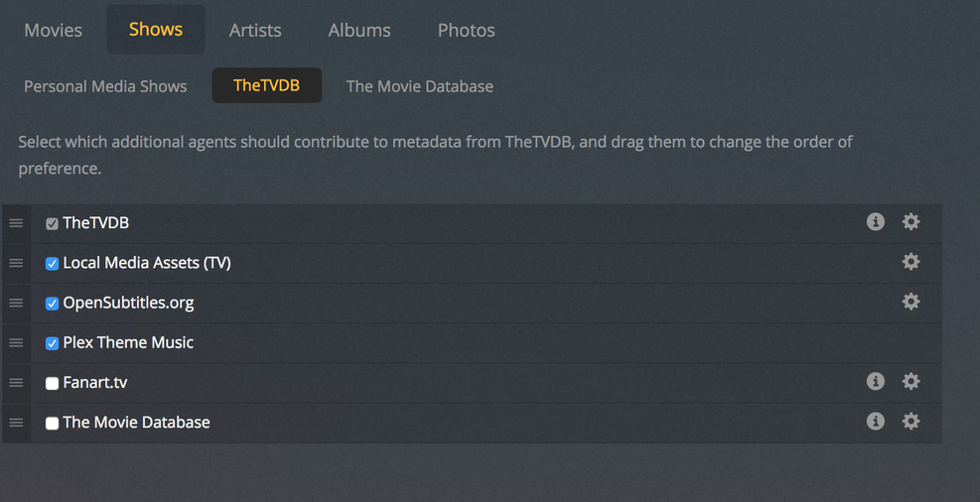Disable the Local Media Assets (TV) checkbox
The height and width of the screenshot is (502, 980).
pyautogui.click(x=52, y=264)
